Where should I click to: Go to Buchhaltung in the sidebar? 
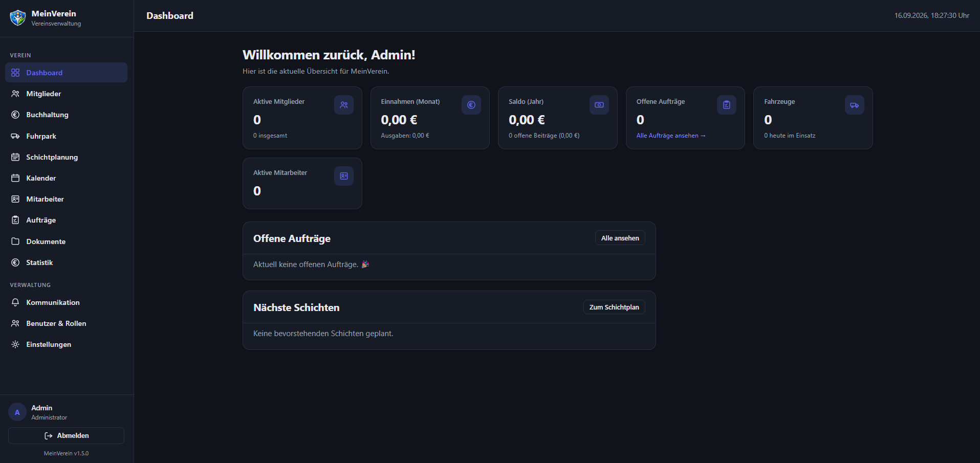tap(66, 115)
